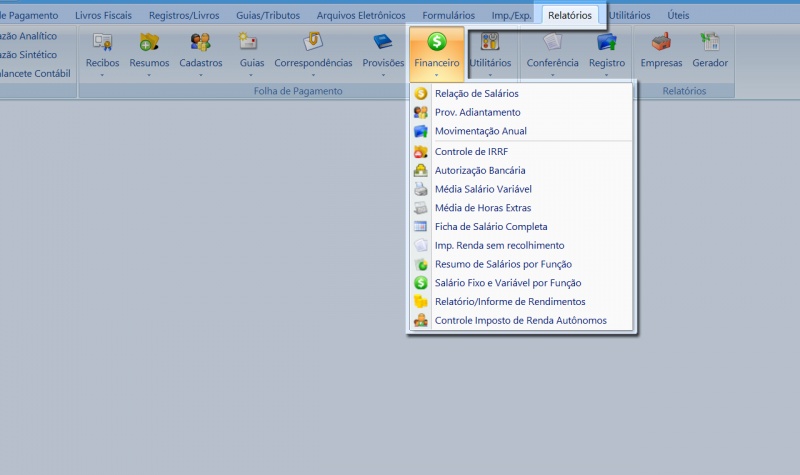Open the Recibos ribbon icon
Image resolution: width=800 pixels, height=475 pixels.
102,43
